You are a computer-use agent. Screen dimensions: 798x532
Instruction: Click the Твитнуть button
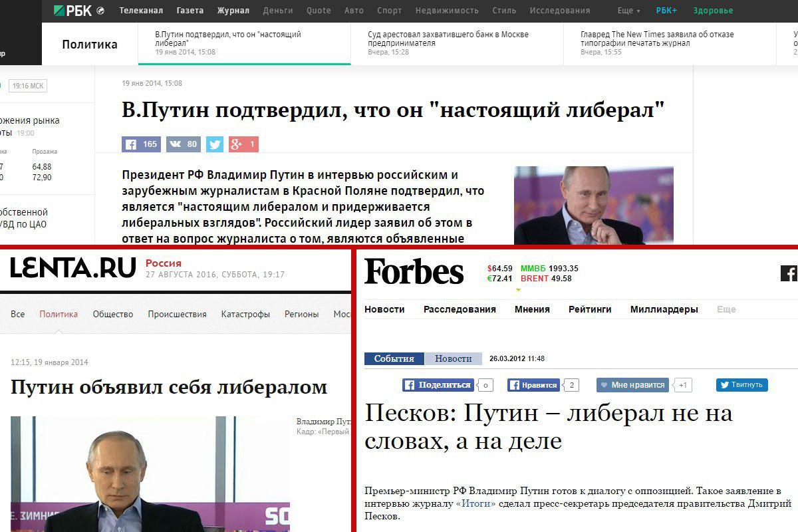[x=742, y=385]
